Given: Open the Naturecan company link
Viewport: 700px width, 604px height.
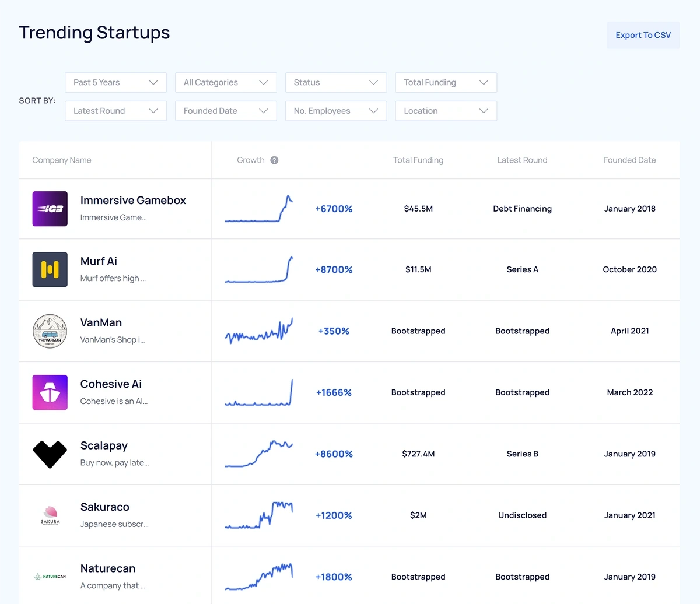Looking at the screenshot, I should 108,568.
